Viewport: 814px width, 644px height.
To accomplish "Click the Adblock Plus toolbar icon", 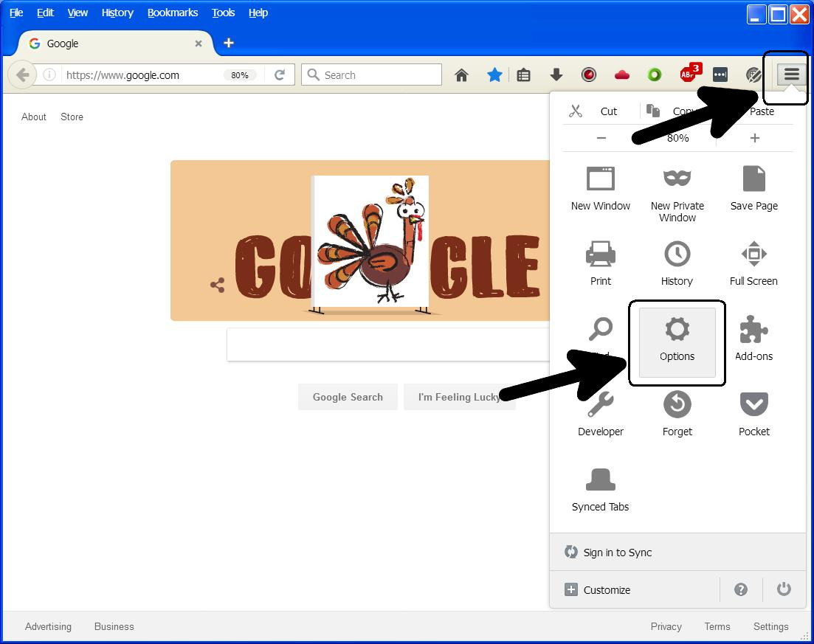I will [688, 75].
